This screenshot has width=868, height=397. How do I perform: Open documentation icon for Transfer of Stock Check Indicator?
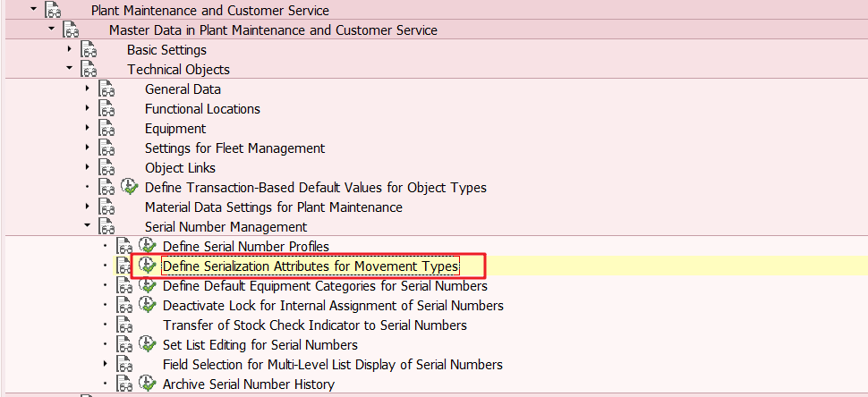[124, 325]
